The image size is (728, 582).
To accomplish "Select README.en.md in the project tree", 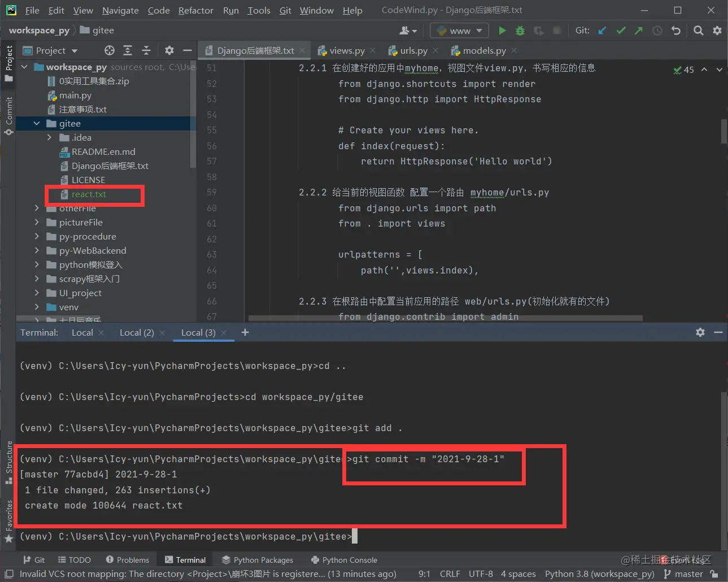I will tap(103, 151).
